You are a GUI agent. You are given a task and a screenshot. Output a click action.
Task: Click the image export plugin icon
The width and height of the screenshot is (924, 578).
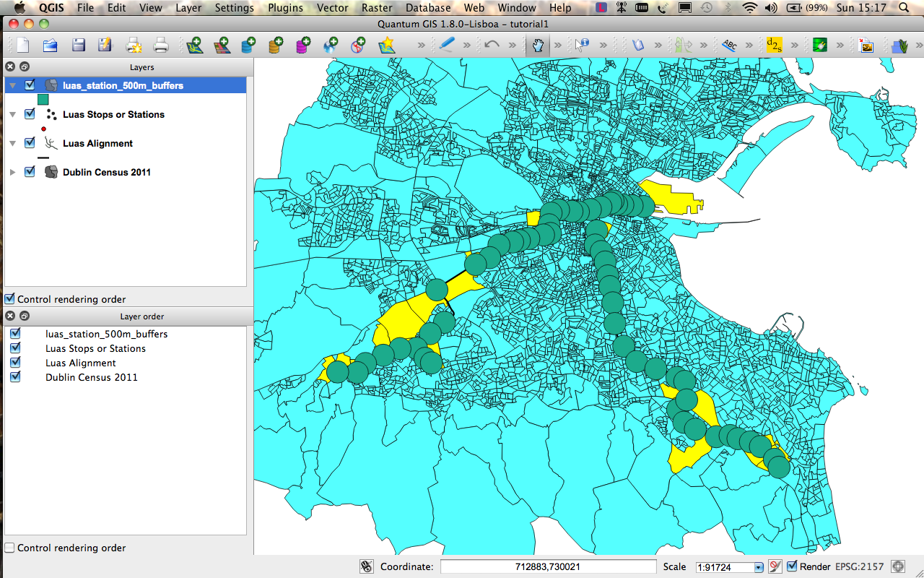point(866,45)
